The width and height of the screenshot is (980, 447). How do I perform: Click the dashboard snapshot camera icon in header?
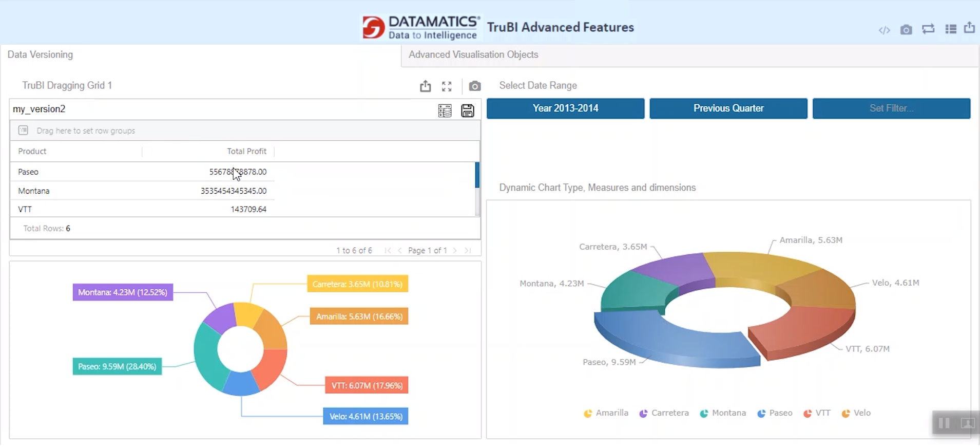pos(906,30)
